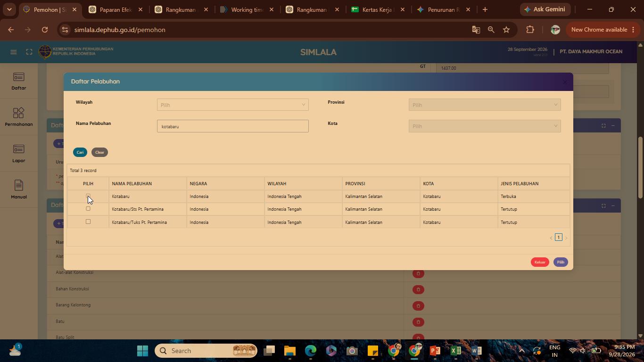Open the Permohonan sidebar icon
The image size is (644, 362).
click(x=19, y=117)
